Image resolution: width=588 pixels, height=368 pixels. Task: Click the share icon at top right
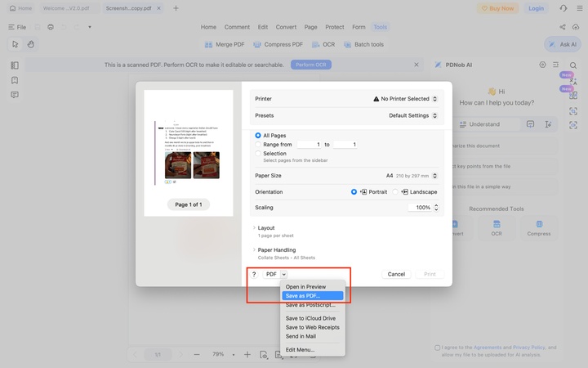click(563, 27)
